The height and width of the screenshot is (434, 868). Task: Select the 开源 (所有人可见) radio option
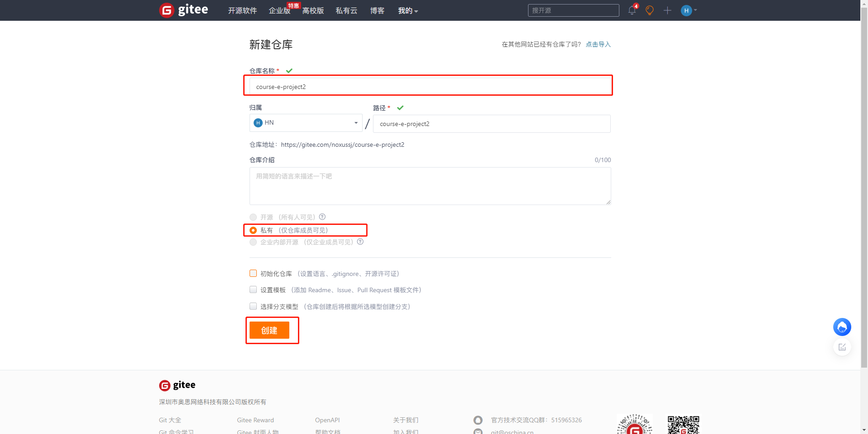pyautogui.click(x=253, y=217)
